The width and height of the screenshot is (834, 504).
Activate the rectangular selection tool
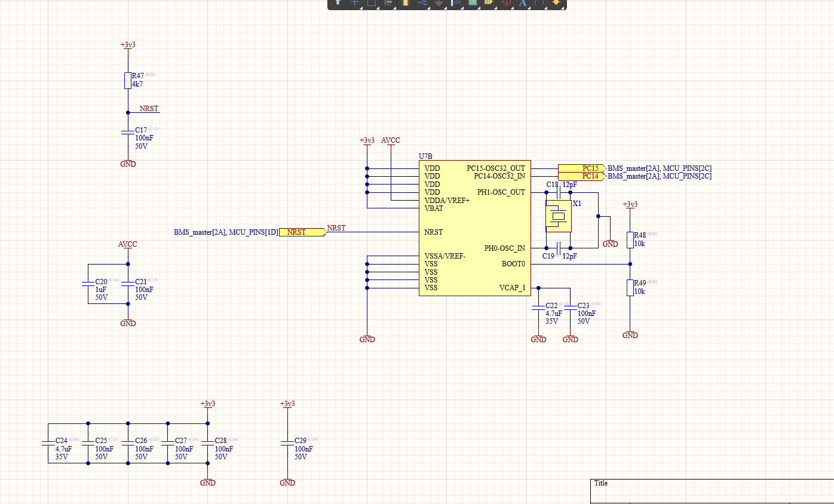[370, 4]
